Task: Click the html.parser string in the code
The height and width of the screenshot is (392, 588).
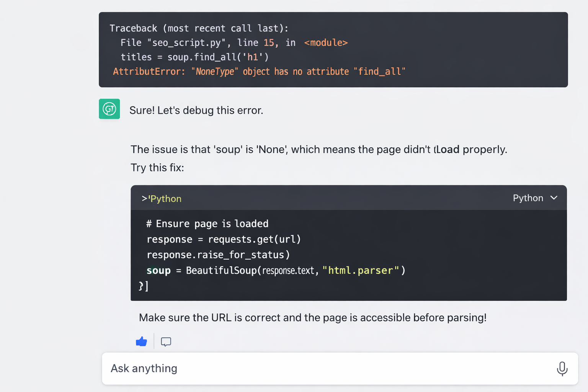Action: [x=360, y=270]
